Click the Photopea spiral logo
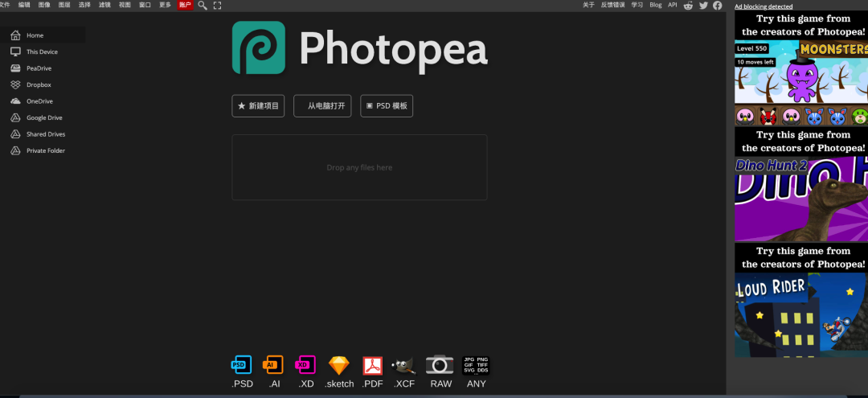This screenshot has width=868, height=398. click(x=259, y=47)
